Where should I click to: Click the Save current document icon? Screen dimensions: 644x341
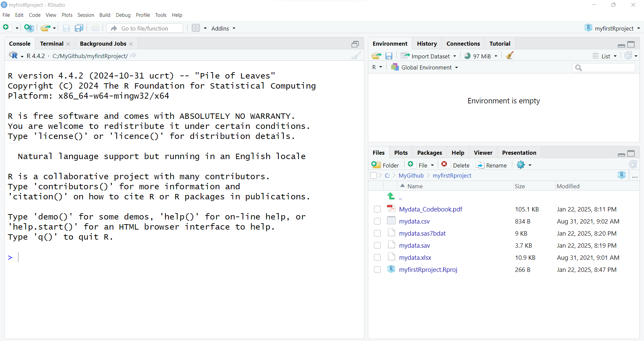pos(66,28)
